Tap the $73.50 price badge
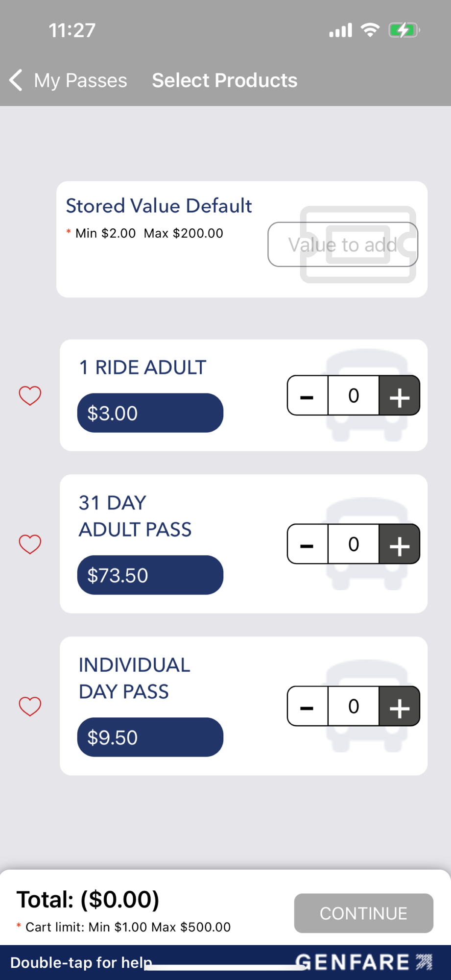The width and height of the screenshot is (451, 980). [x=150, y=575]
